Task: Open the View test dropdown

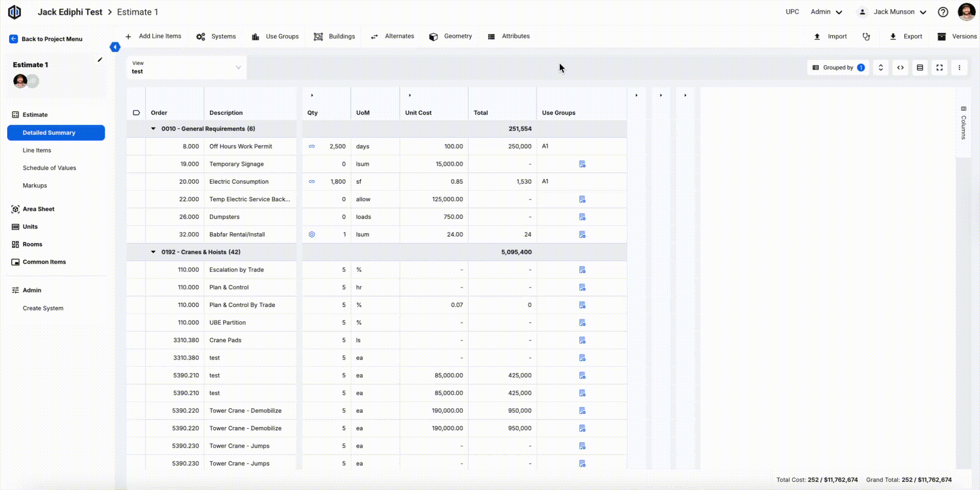Action: (x=186, y=68)
